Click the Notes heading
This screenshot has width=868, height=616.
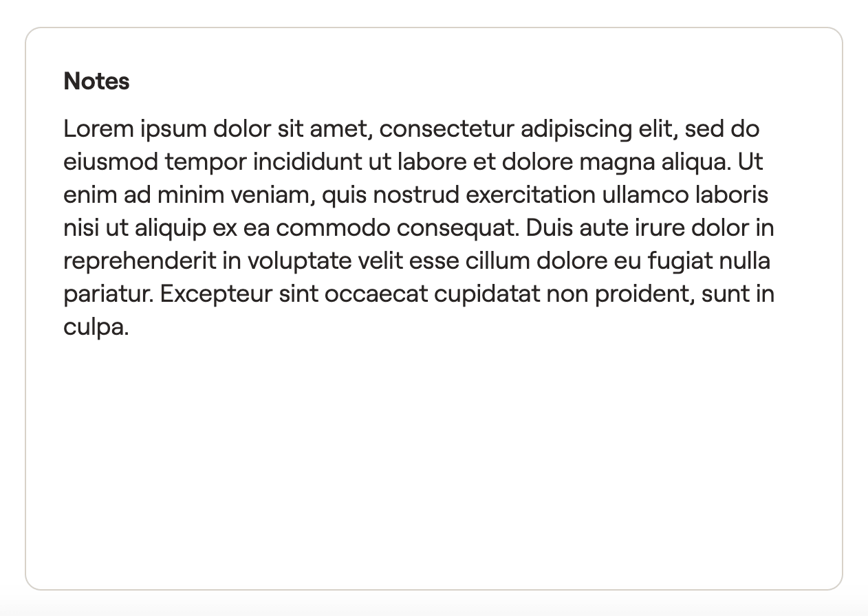point(96,81)
